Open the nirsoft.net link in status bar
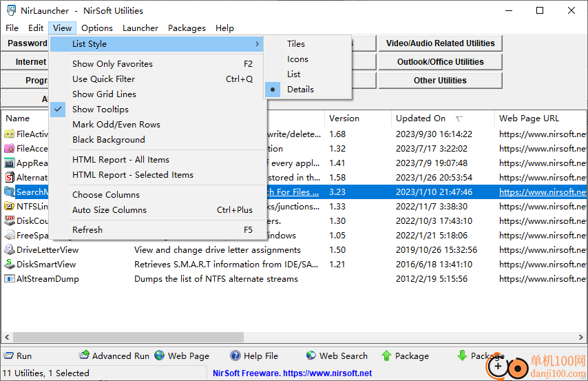588x381 pixels. pos(327,373)
